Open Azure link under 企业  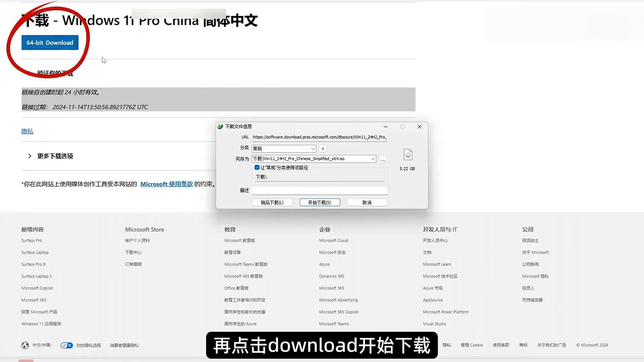point(324,264)
